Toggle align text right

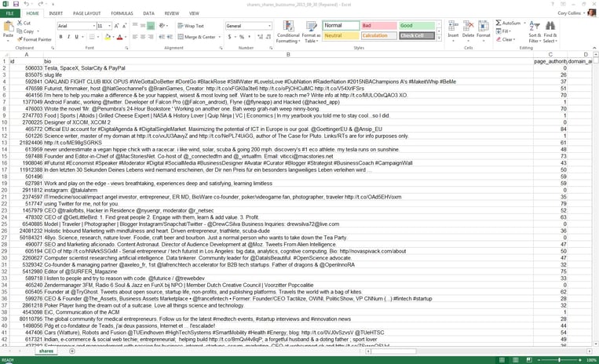(x=151, y=37)
